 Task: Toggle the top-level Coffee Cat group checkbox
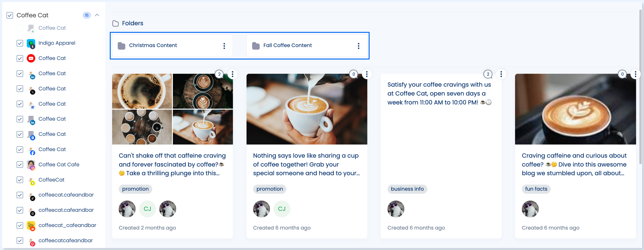pos(10,15)
